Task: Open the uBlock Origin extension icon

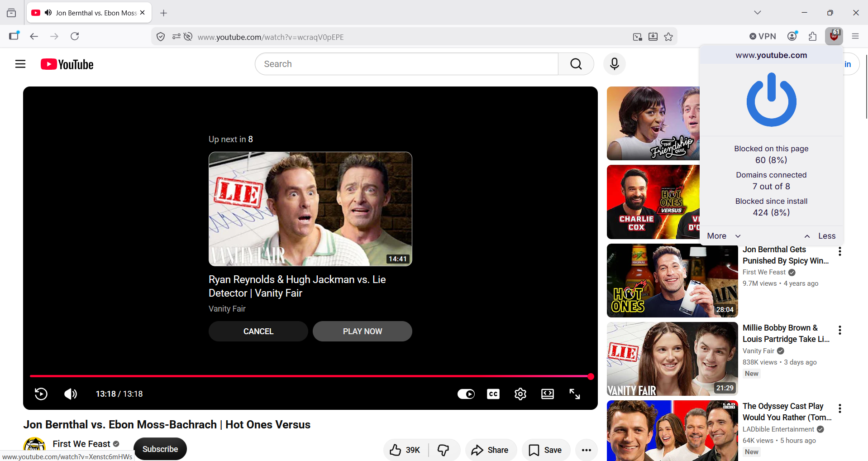Action: click(834, 36)
